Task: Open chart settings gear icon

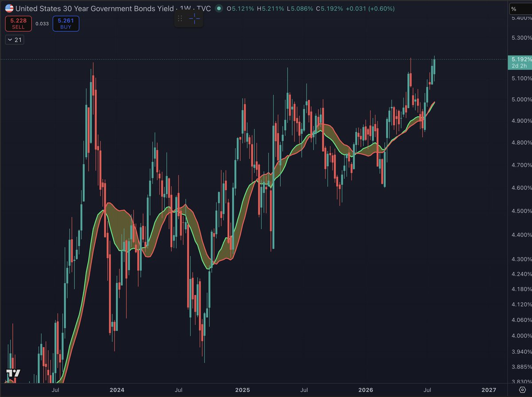Action: tap(522, 389)
